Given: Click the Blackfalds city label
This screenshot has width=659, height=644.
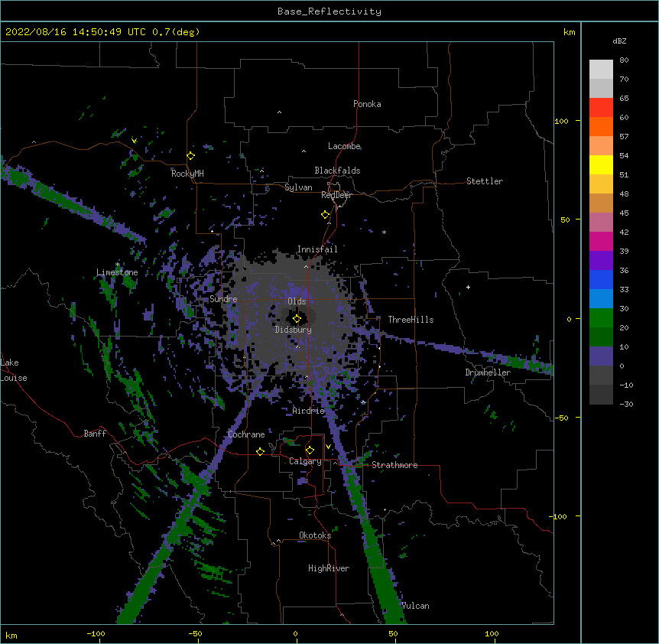Looking at the screenshot, I should [337, 171].
